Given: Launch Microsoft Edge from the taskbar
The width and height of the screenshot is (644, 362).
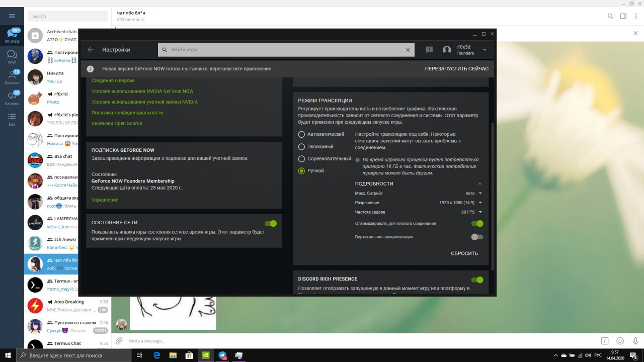Looking at the screenshot, I should [156, 355].
